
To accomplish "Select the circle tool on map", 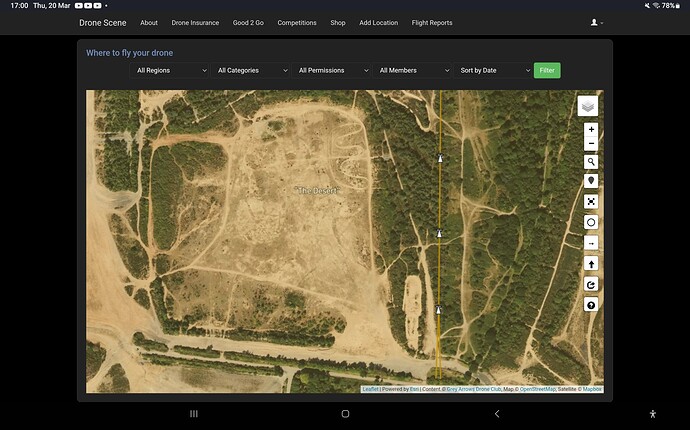I will pyautogui.click(x=591, y=222).
